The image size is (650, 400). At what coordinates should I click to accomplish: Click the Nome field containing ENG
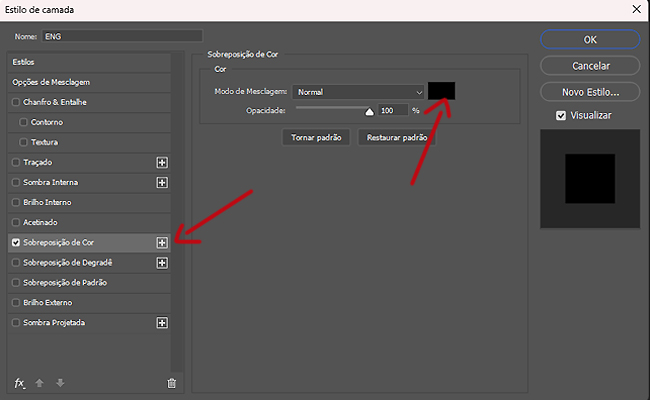122,36
